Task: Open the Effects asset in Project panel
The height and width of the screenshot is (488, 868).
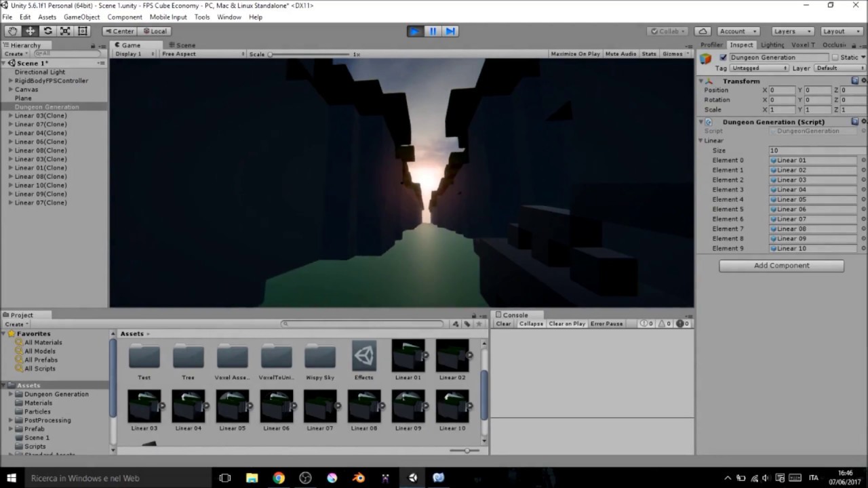Action: click(364, 360)
